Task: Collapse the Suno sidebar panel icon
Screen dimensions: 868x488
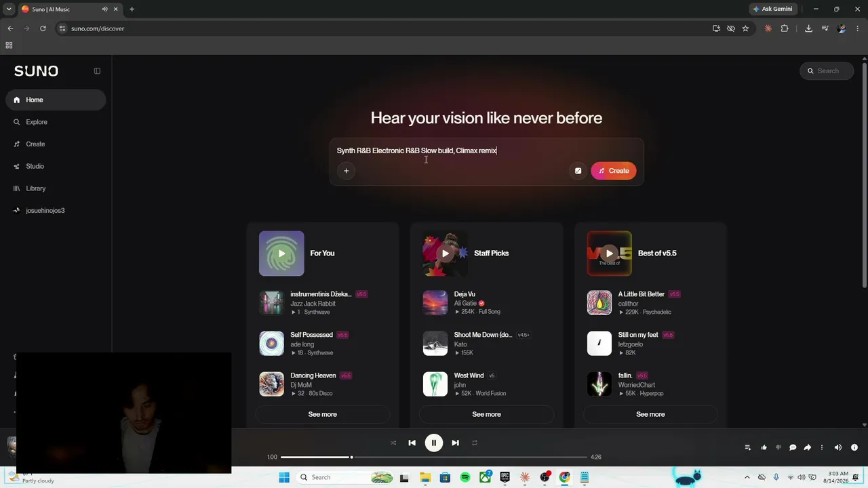Action: coord(97,71)
